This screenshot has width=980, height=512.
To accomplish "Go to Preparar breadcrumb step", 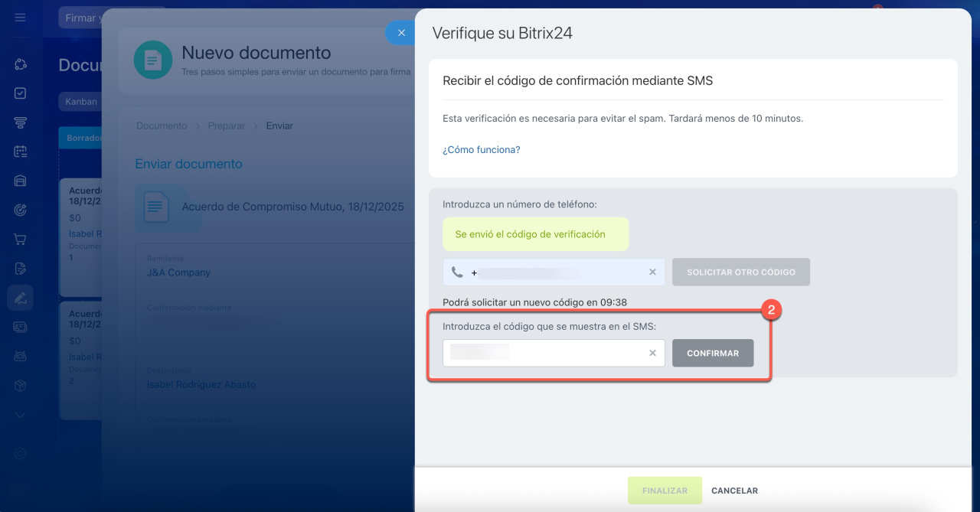I will click(227, 126).
